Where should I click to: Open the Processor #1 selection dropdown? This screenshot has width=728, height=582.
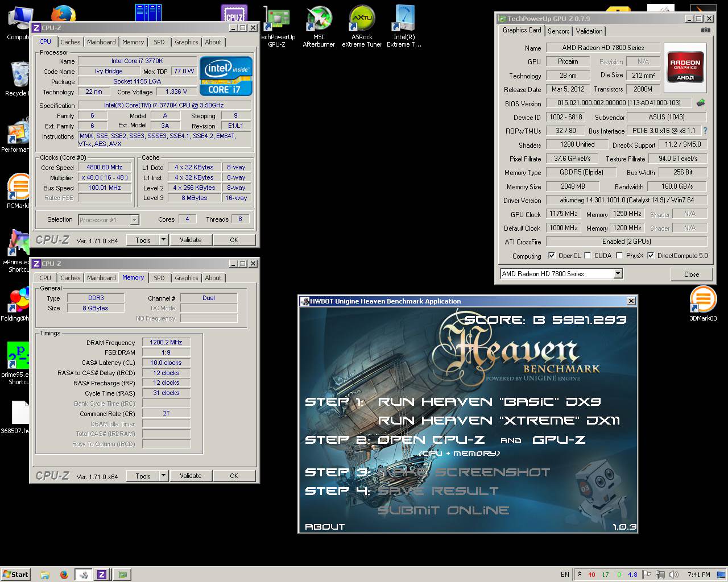tap(134, 220)
